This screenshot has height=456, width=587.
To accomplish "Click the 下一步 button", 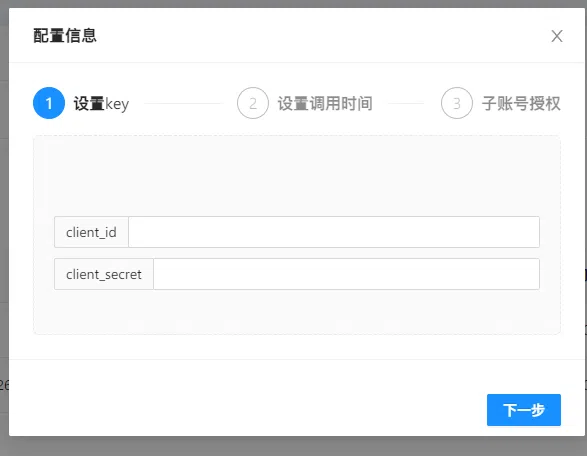I will tap(524, 410).
